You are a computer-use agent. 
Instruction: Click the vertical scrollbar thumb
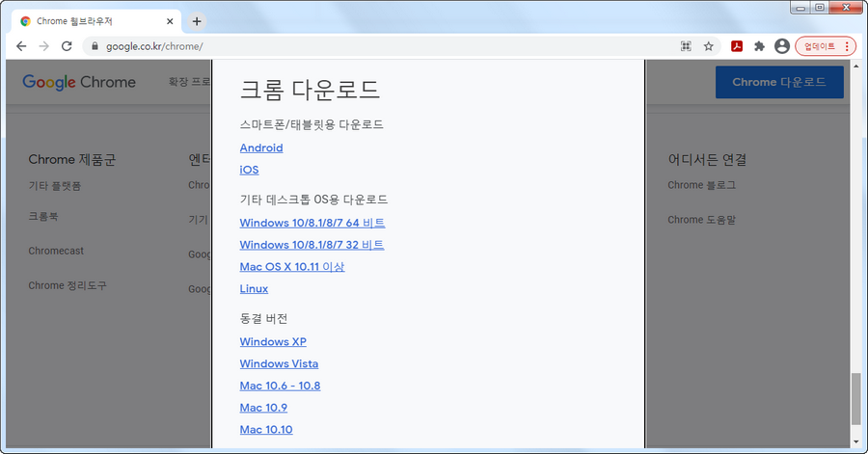pos(856,399)
